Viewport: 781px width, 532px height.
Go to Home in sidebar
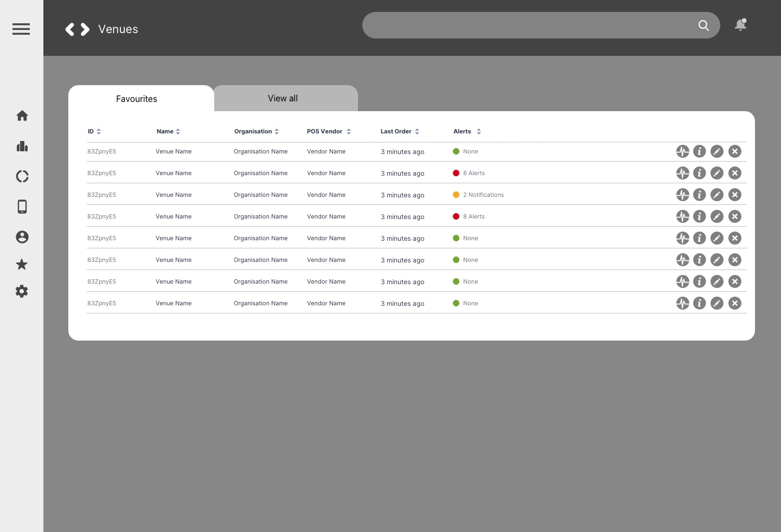22,116
